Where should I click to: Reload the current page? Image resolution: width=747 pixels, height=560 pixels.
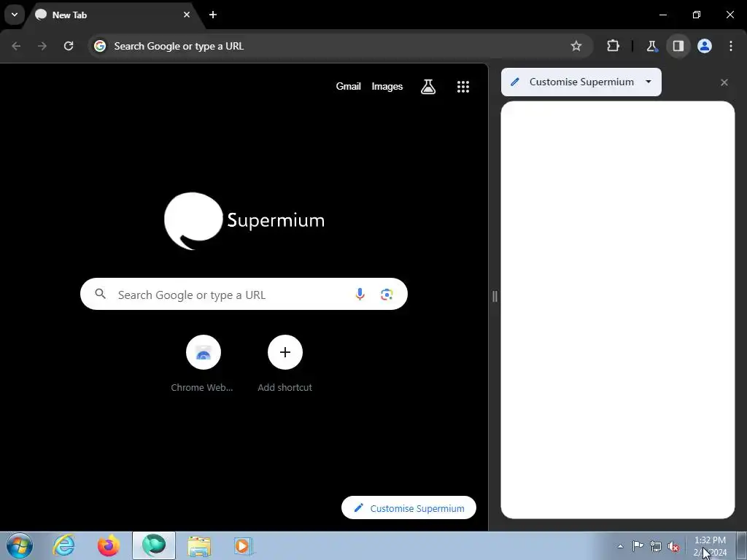[x=69, y=46]
